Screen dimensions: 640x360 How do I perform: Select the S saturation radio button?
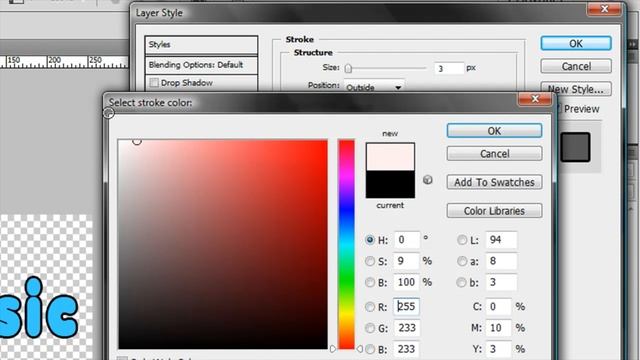point(370,261)
